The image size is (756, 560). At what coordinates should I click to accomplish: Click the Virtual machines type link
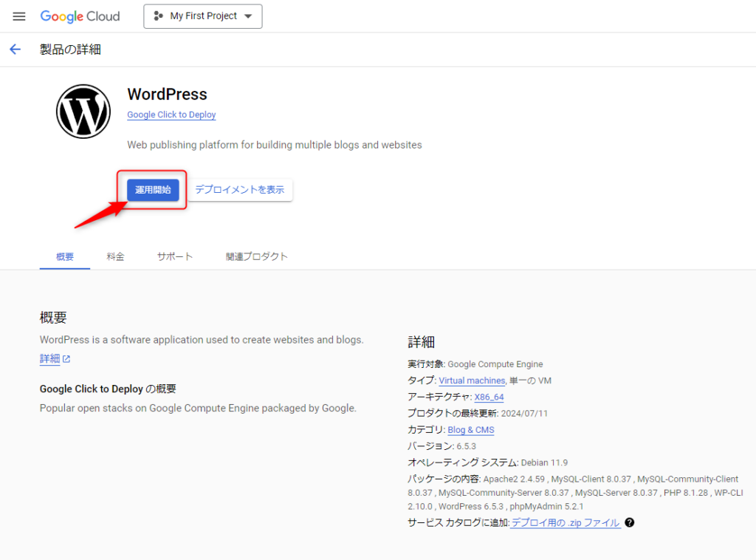[x=472, y=380]
